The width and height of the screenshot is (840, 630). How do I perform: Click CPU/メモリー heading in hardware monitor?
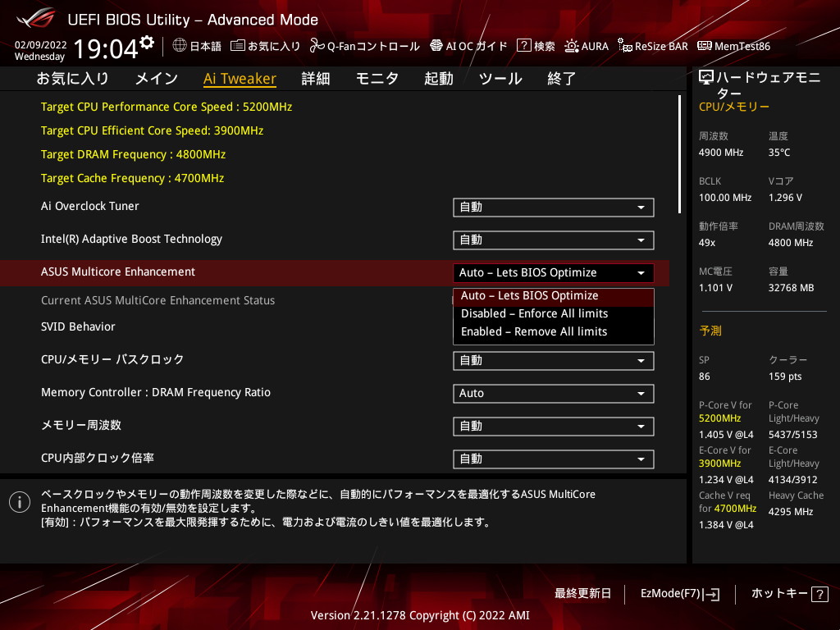(734, 107)
